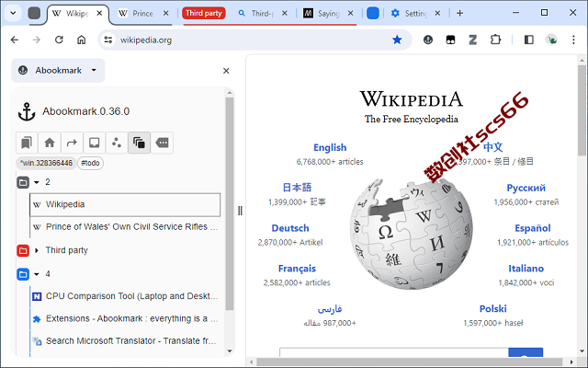Click the home icon in Abookmark toolbar
588x368 pixels.
[x=49, y=143]
